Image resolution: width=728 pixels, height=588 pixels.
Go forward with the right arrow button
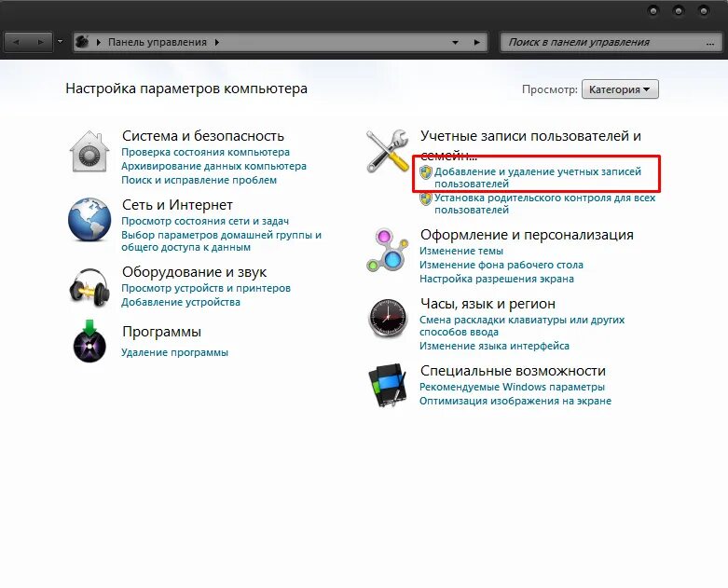(x=40, y=42)
